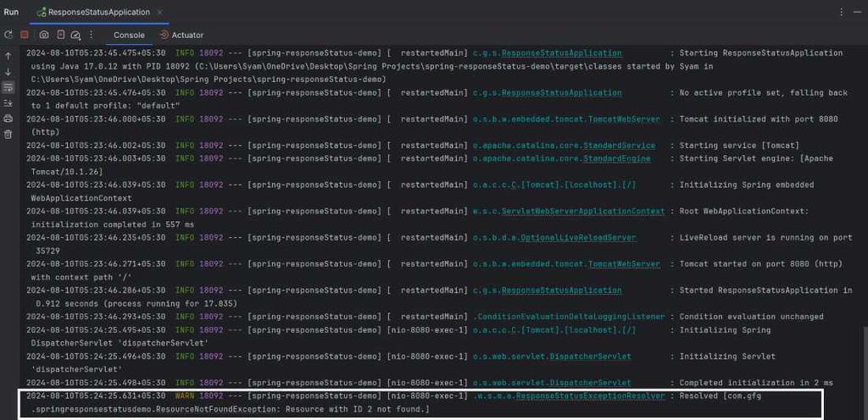
Task: Click '.ConditionEvaluationDeltaLoggingListener' logger name
Action: (569, 317)
